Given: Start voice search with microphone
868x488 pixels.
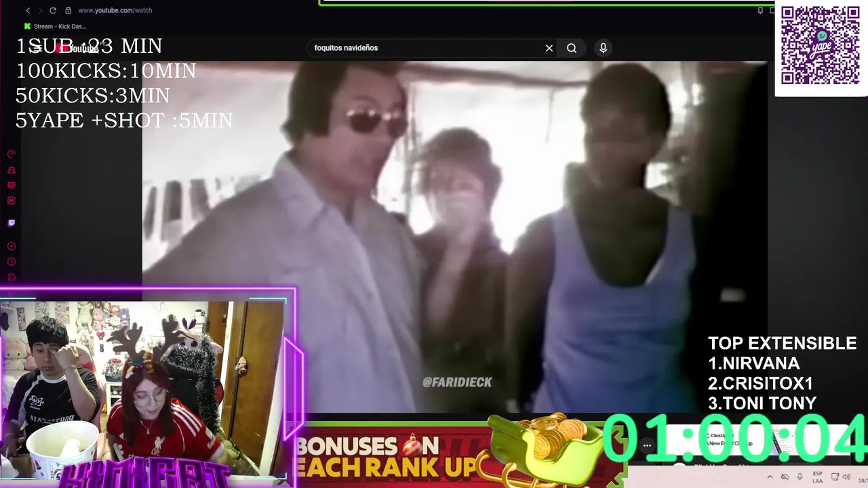Looking at the screenshot, I should (603, 48).
